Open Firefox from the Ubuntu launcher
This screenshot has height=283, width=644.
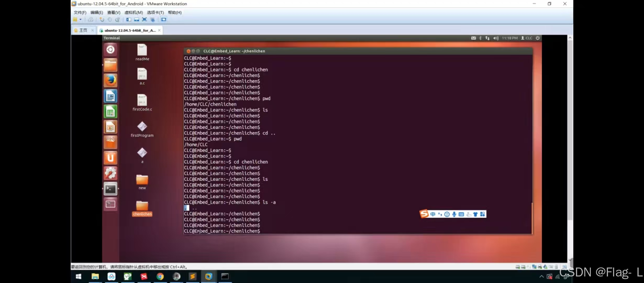110,80
